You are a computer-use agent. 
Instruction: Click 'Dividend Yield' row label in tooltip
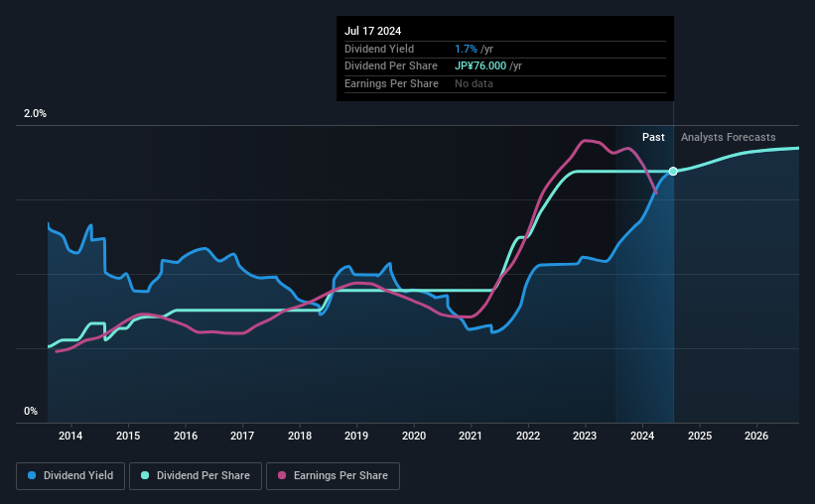tap(379, 49)
